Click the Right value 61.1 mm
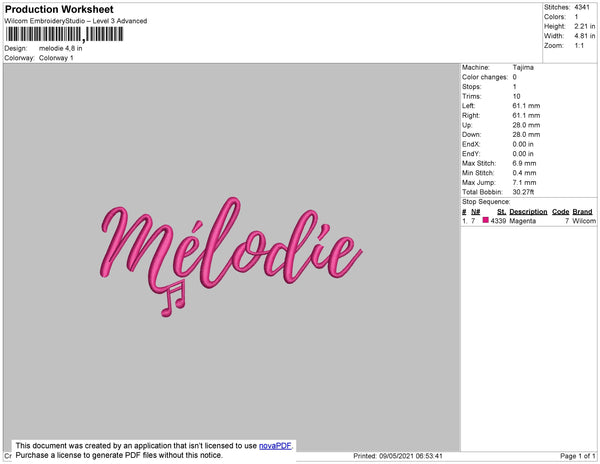Viewport: 600px width, 464px height. [x=526, y=116]
